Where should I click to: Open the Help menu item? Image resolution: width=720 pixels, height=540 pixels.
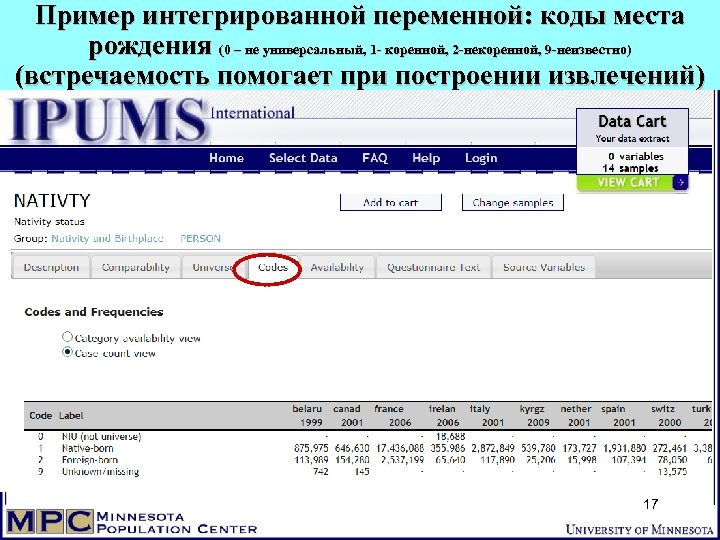(x=426, y=158)
